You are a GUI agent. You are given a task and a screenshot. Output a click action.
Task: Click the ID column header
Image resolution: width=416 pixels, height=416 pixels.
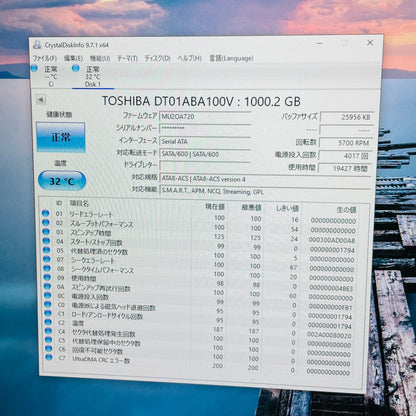tap(59, 203)
